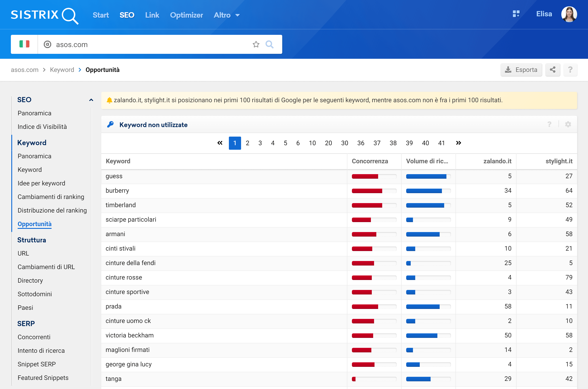Bookmark asos.com with the star icon
588x389 pixels.
point(256,44)
